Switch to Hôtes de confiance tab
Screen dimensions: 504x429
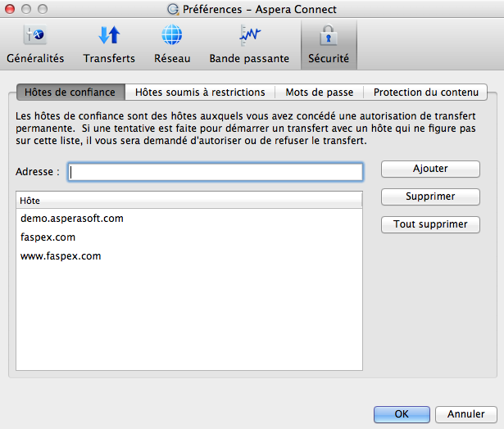70,93
